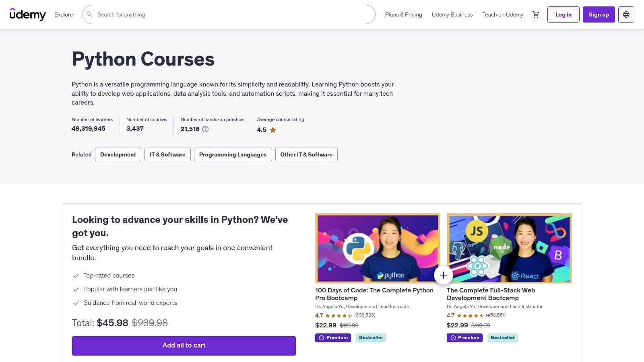
Task: Click the average course rating star
Action: [x=273, y=130]
